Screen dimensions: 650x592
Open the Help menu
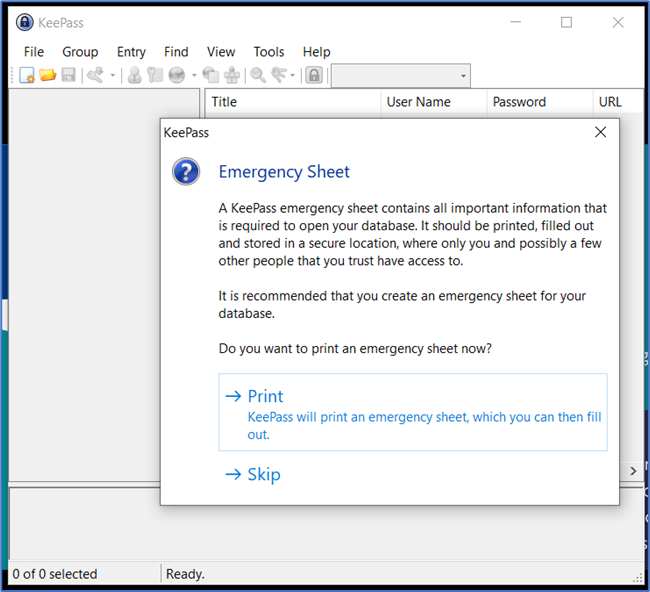point(316,52)
